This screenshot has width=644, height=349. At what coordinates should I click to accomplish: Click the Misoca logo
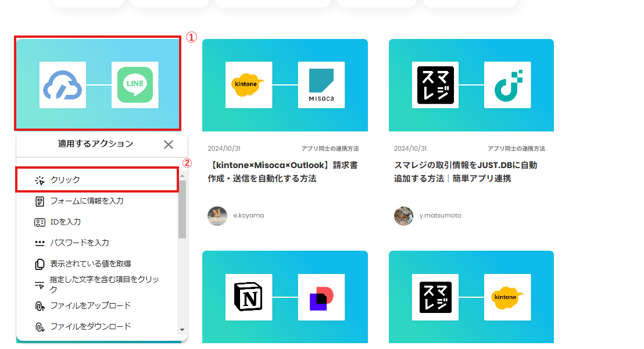point(321,85)
